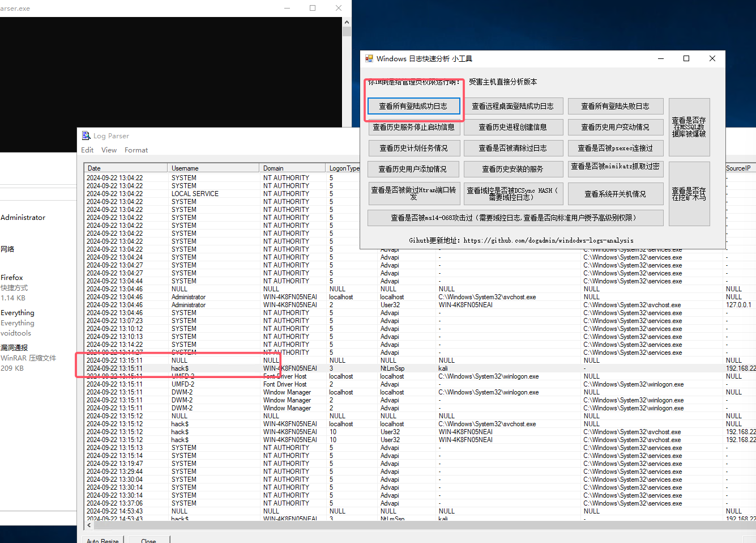Click 查看所有登陆成功日志 button
Image resolution: width=756 pixels, height=543 pixels.
[413, 106]
